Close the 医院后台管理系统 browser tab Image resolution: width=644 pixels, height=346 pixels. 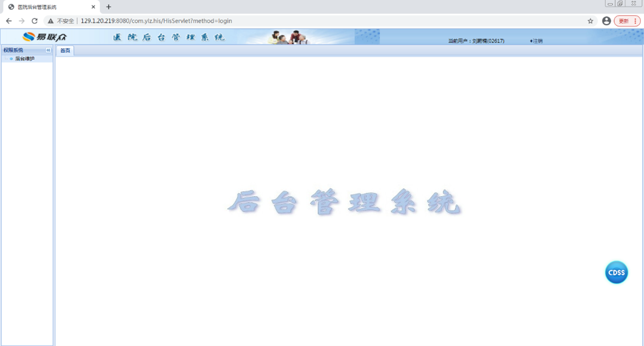pyautogui.click(x=93, y=7)
